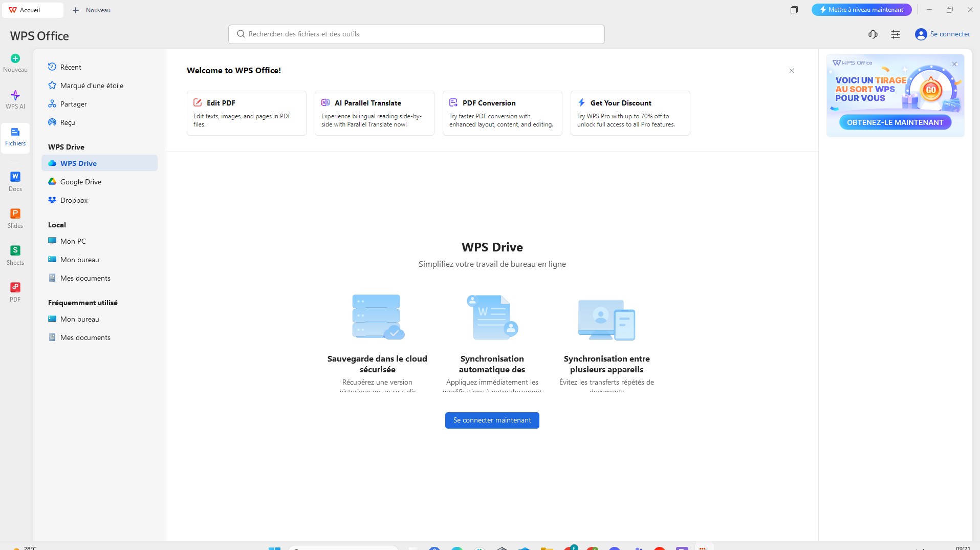Screen dimensions: 980x550
Task: Open the Docs application from sidebar
Action: coord(15,180)
